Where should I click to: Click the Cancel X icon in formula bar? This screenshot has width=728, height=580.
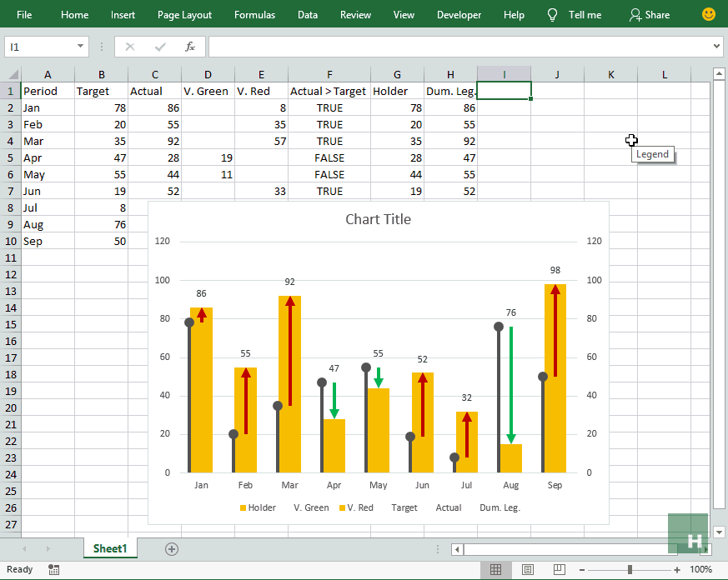pos(130,47)
